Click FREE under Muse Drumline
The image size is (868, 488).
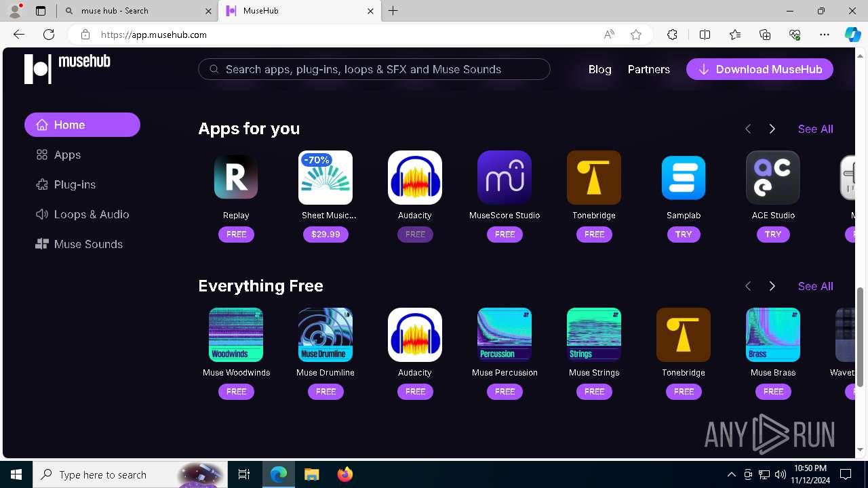(325, 392)
